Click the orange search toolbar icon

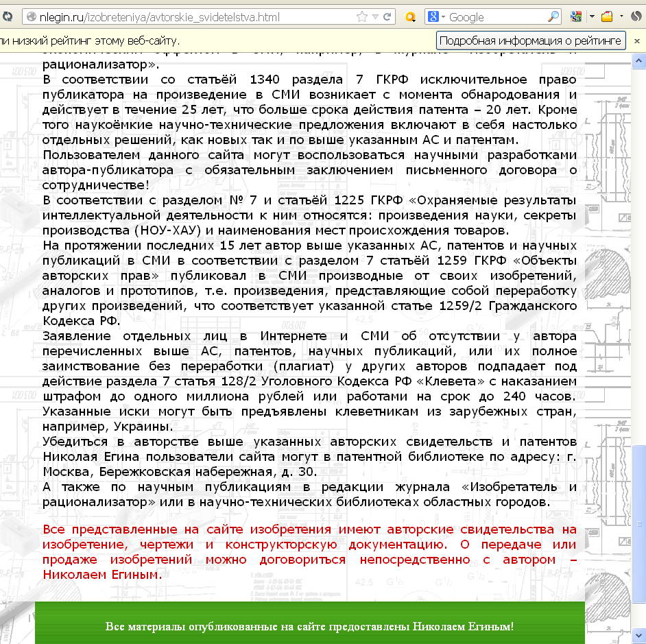[x=410, y=17]
